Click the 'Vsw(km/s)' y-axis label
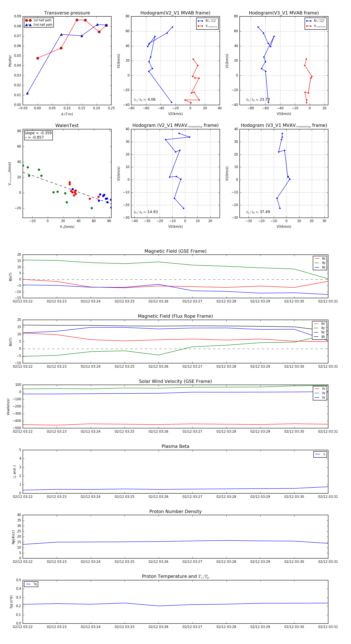 [x=8, y=407]
